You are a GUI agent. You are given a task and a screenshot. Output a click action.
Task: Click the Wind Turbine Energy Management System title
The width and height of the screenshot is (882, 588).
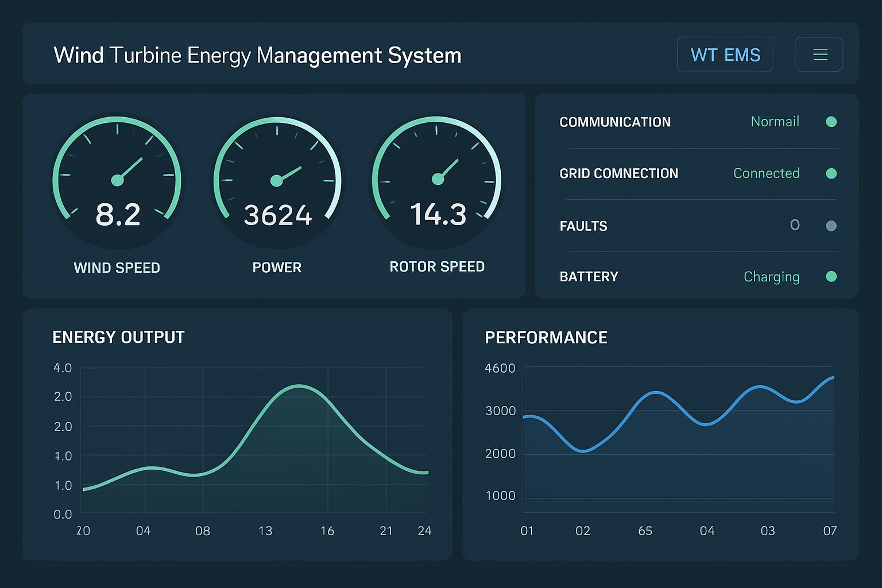pos(257,55)
